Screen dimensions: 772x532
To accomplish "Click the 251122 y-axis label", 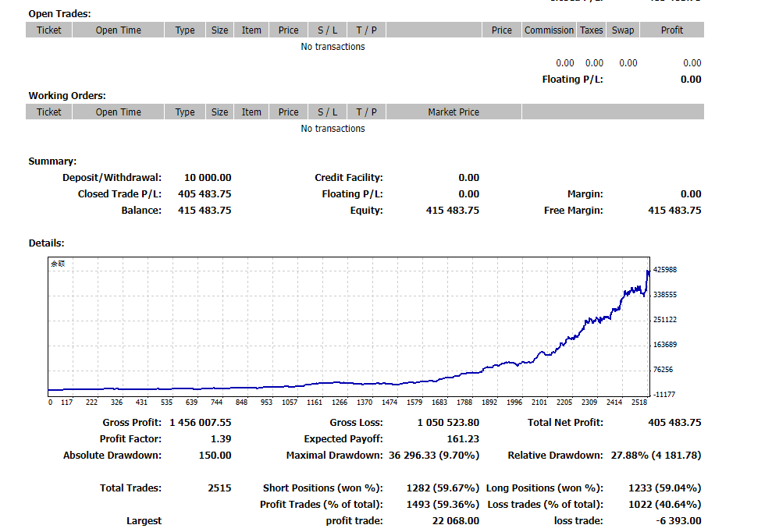I will coord(664,319).
